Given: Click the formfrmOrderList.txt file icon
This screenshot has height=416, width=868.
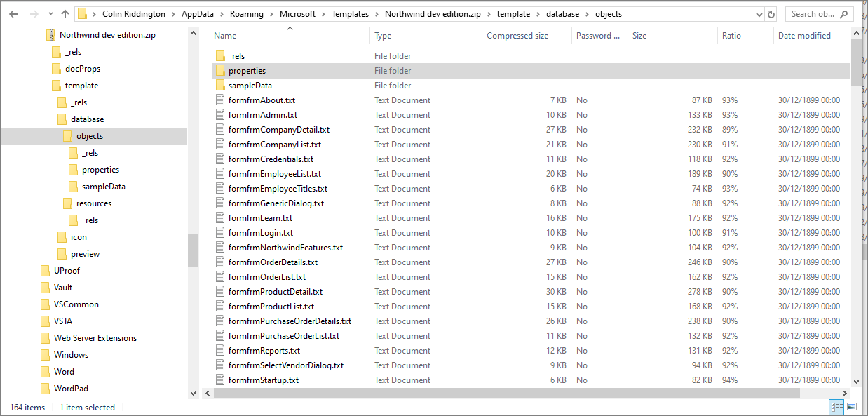Looking at the screenshot, I should (x=220, y=277).
